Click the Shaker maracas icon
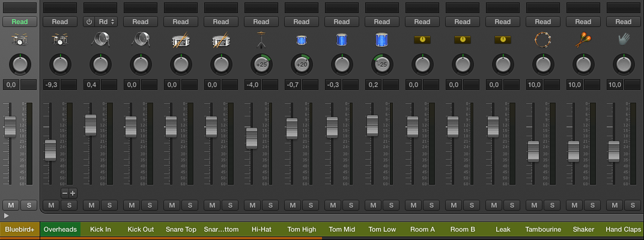This screenshot has width=644, height=240. tap(583, 40)
